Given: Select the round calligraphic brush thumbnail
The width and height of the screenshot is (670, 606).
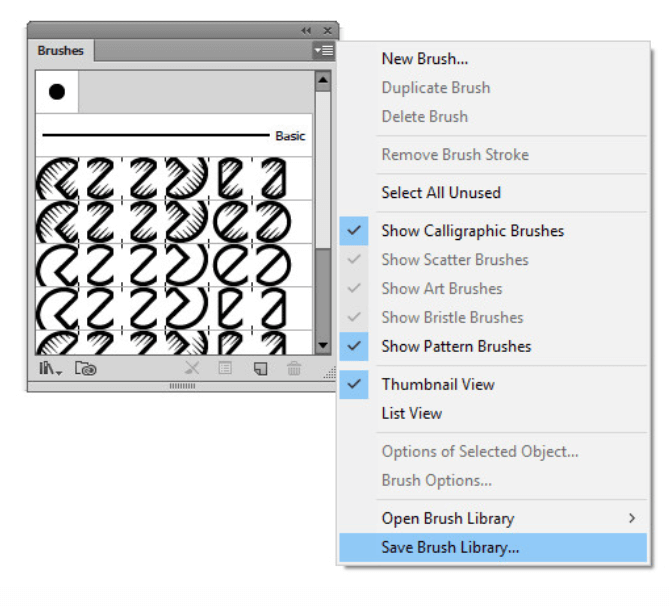Looking at the screenshot, I should (57, 92).
